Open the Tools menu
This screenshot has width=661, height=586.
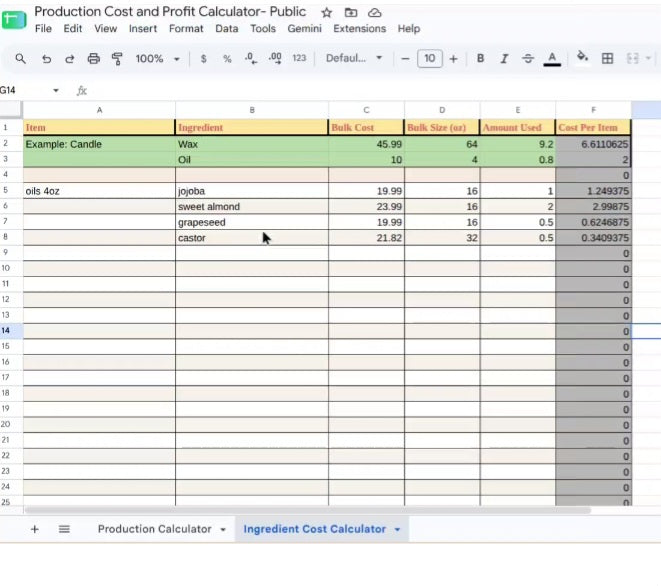click(x=263, y=29)
